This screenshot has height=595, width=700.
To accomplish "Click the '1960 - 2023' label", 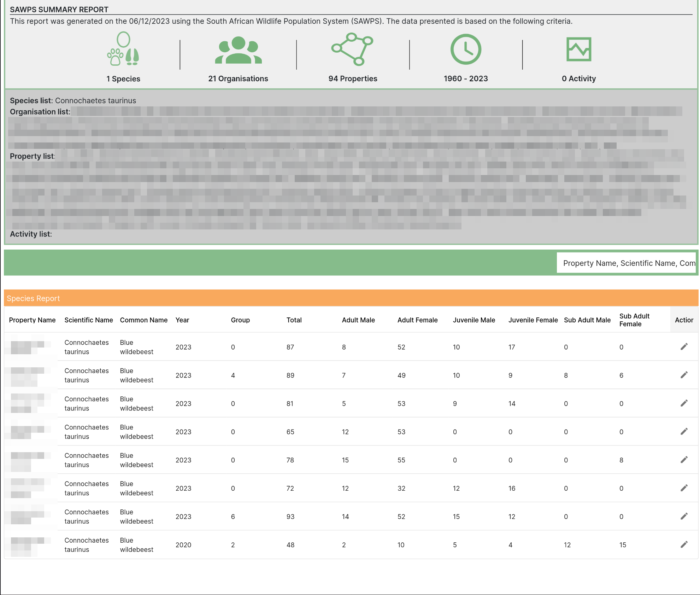I will [466, 78].
